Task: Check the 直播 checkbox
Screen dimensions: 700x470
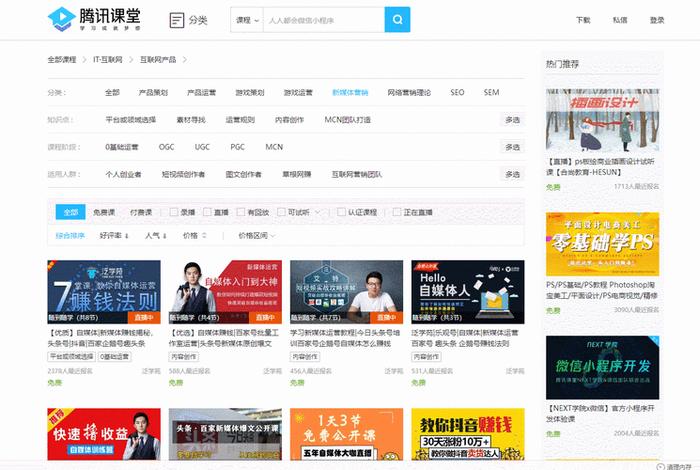Action: point(207,212)
